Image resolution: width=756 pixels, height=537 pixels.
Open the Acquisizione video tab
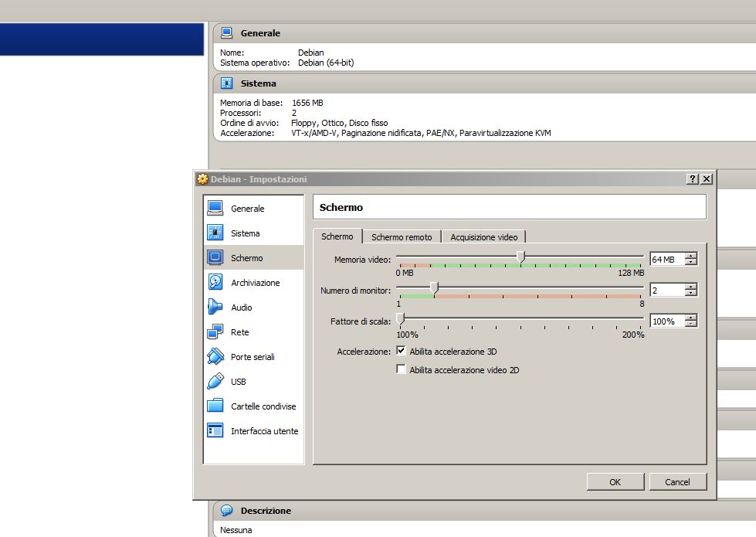(483, 236)
